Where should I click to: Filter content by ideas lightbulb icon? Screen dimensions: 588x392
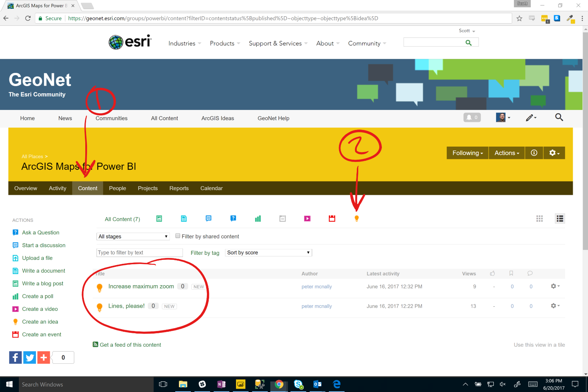356,219
